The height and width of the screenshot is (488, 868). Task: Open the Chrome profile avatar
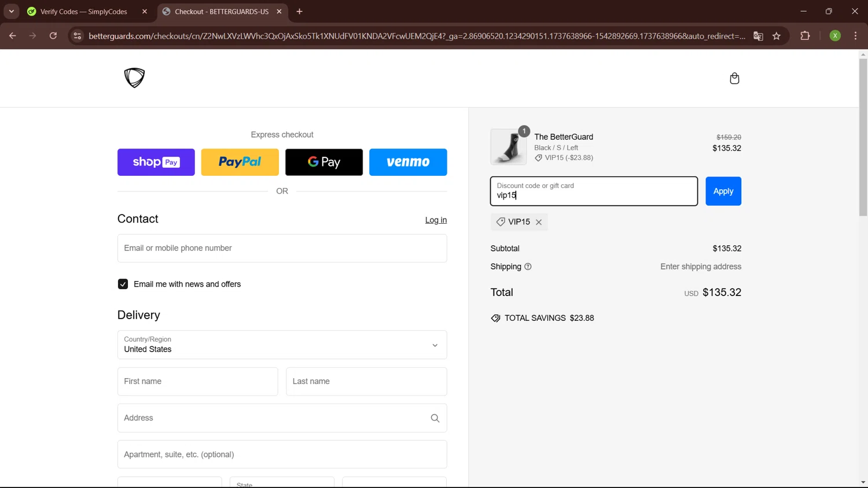(835, 36)
